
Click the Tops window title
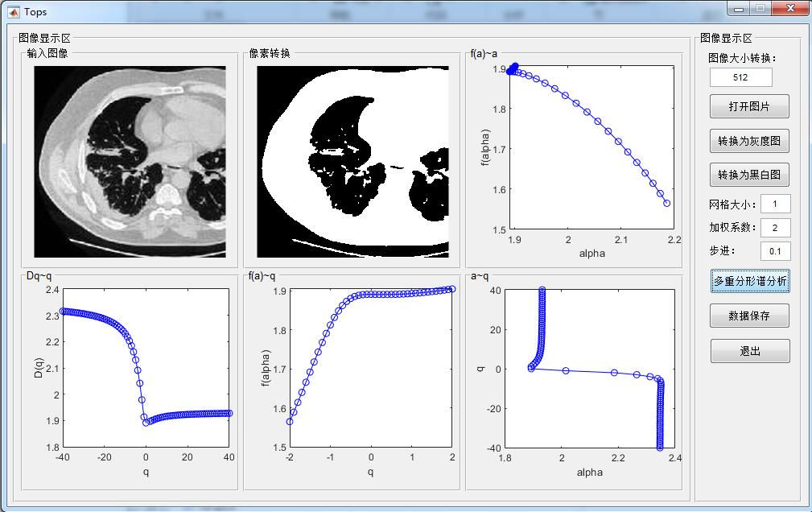click(35, 11)
